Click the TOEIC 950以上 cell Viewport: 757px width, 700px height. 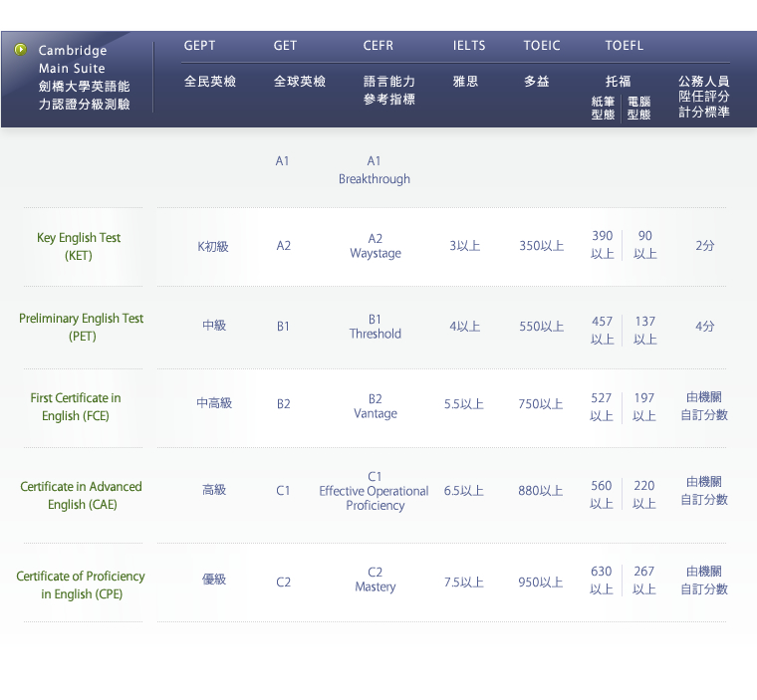point(541,583)
